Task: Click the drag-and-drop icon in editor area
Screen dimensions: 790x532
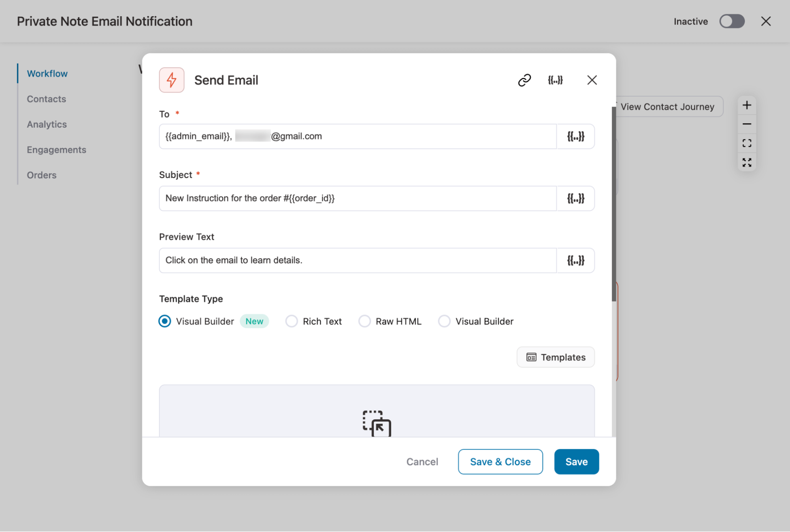Action: coord(377,423)
